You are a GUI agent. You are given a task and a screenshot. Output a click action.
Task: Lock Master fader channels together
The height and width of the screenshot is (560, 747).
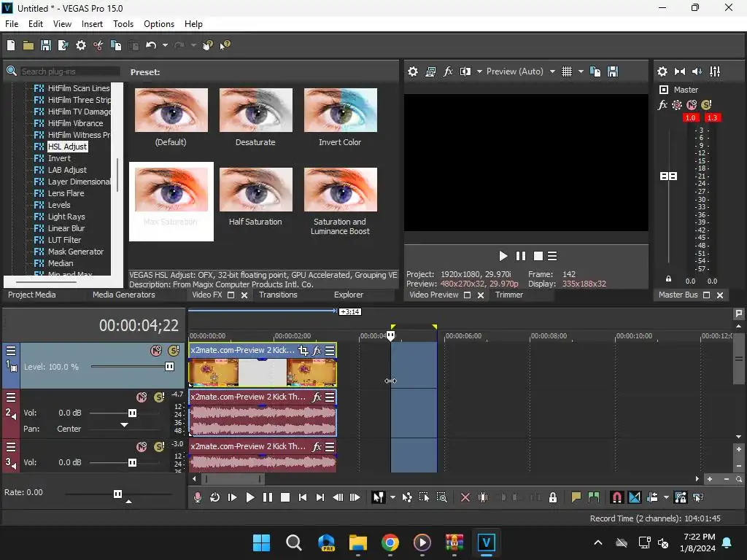(668, 279)
